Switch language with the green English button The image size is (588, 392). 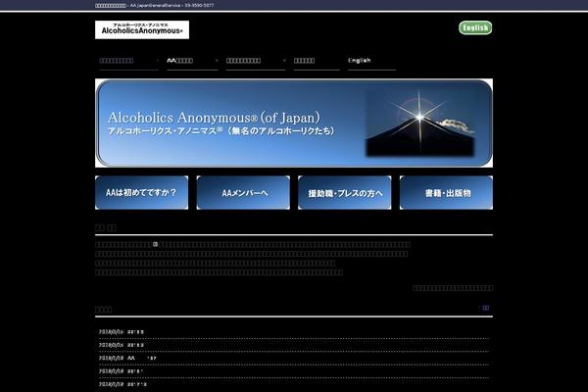[475, 27]
